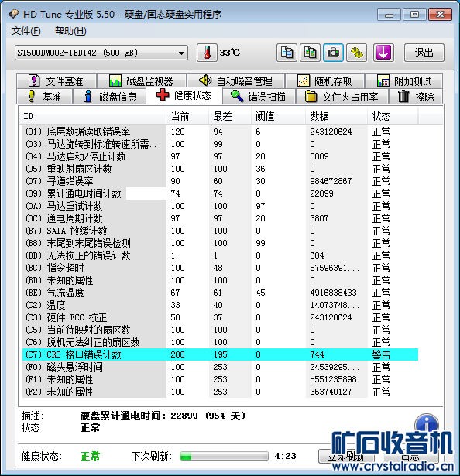Select the (05) 重映射扇区计数 row
Image resolution: width=460 pixels, height=476 pixels.
click(x=220, y=169)
